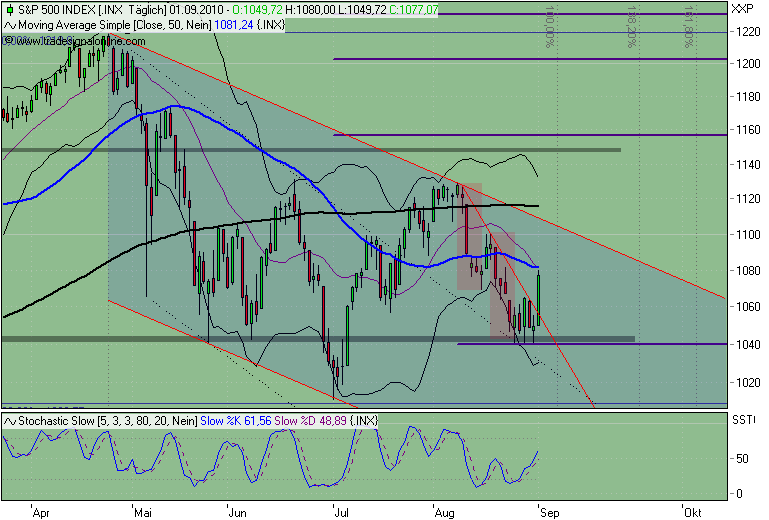
Task: Click the 1100 price axis label
Action: pyautogui.click(x=748, y=235)
